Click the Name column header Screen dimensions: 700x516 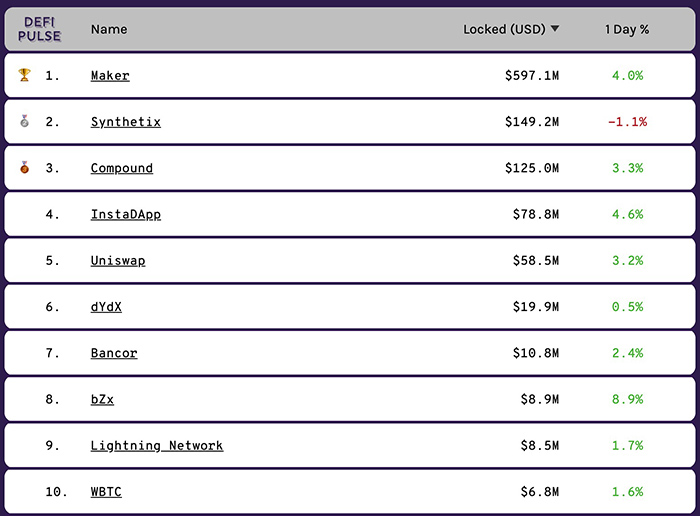tap(109, 29)
